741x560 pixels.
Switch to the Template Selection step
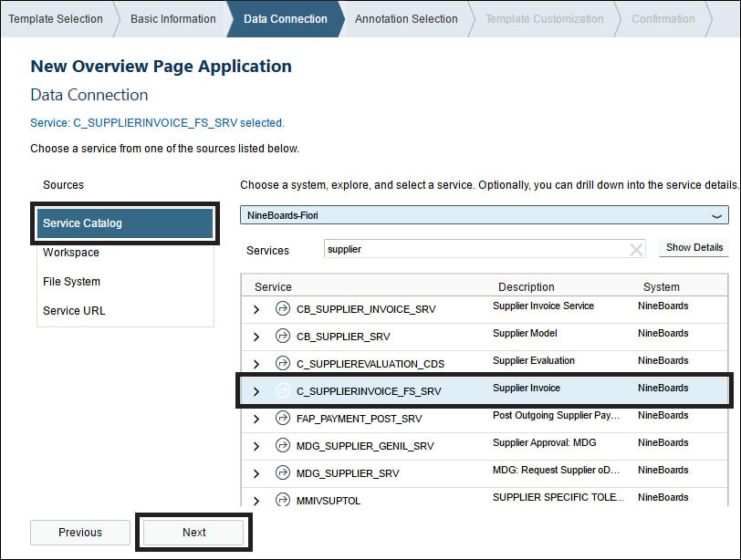(x=56, y=18)
